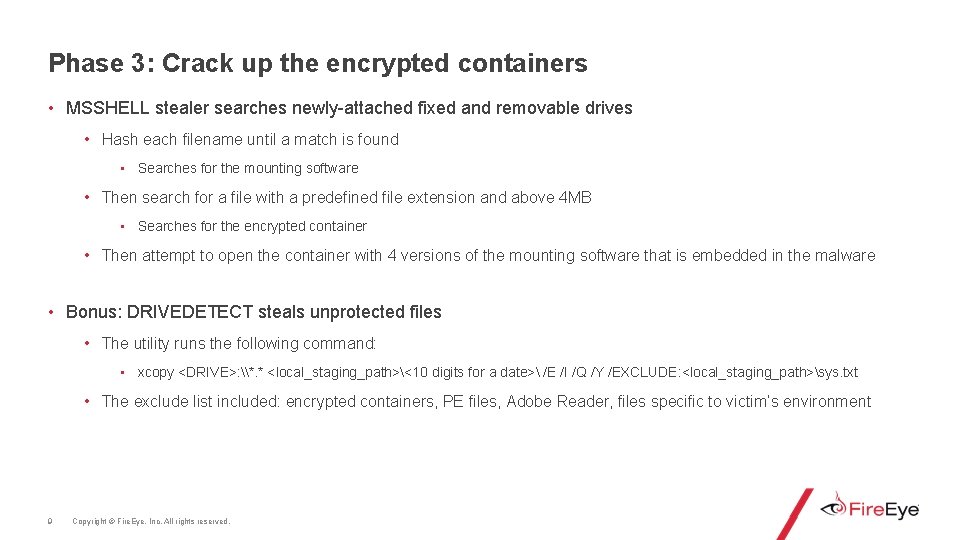Click 'Searches for the mounting software' line
This screenshot has width=960, height=540.
248,169
